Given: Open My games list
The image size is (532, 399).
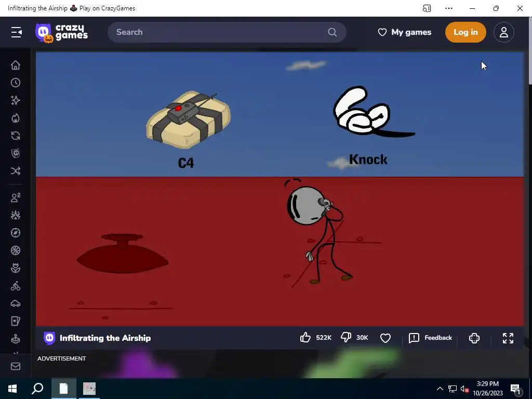Looking at the screenshot, I should click(x=404, y=32).
